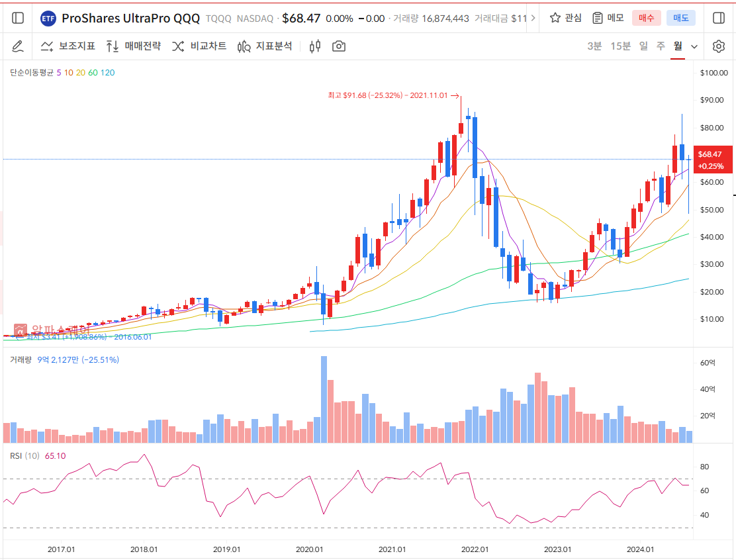The width and height of the screenshot is (736, 560).
Task: Switch to 3분 interval
Action: point(594,46)
